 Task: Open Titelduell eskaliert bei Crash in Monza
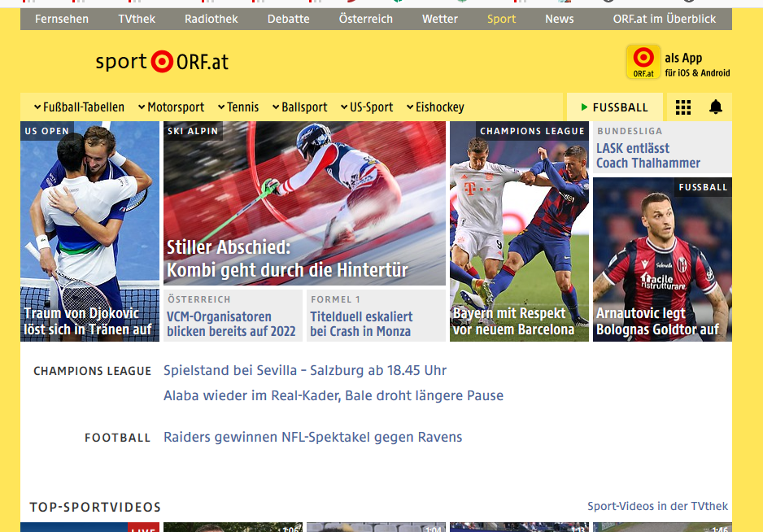(x=361, y=325)
